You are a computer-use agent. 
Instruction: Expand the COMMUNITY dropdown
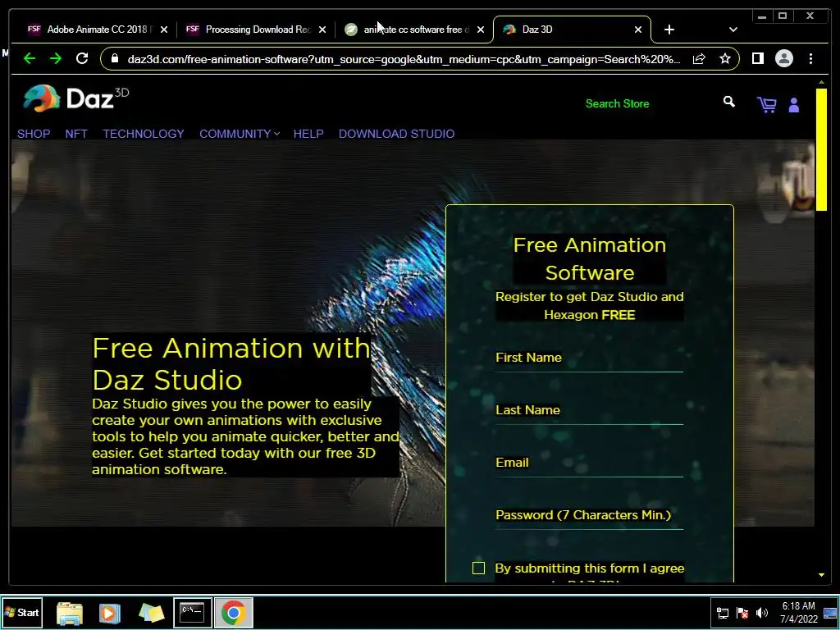240,134
